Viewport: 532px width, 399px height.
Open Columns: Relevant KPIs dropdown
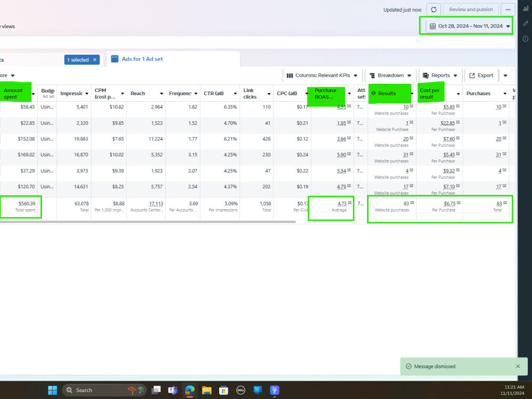[x=322, y=76]
